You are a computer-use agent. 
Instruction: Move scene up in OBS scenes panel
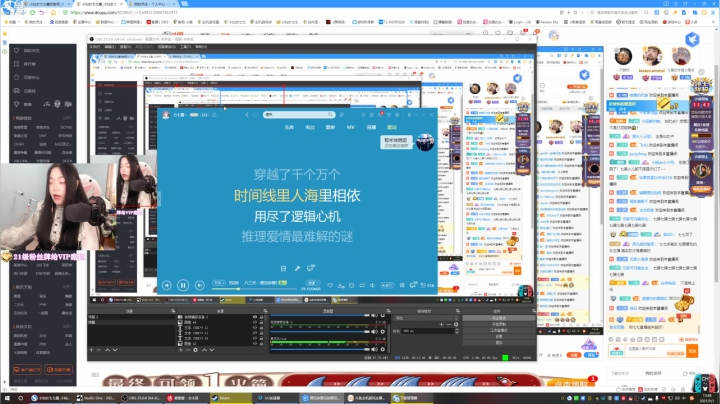point(107,350)
